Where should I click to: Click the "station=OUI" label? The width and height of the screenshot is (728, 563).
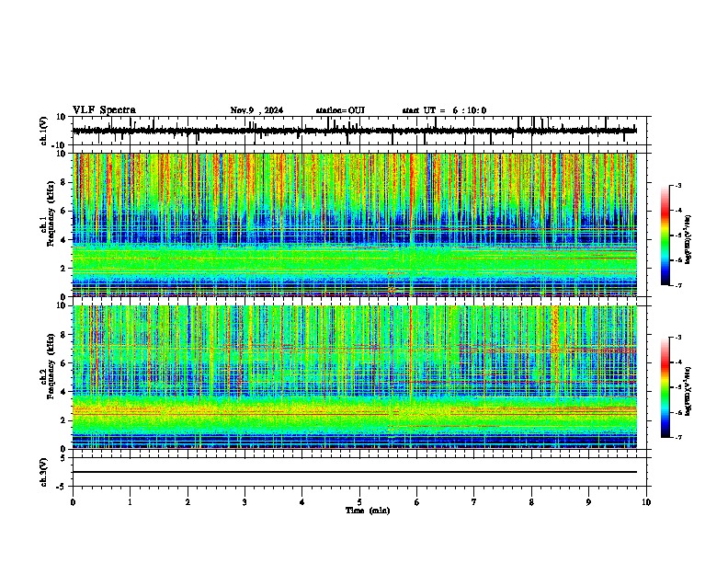point(340,110)
